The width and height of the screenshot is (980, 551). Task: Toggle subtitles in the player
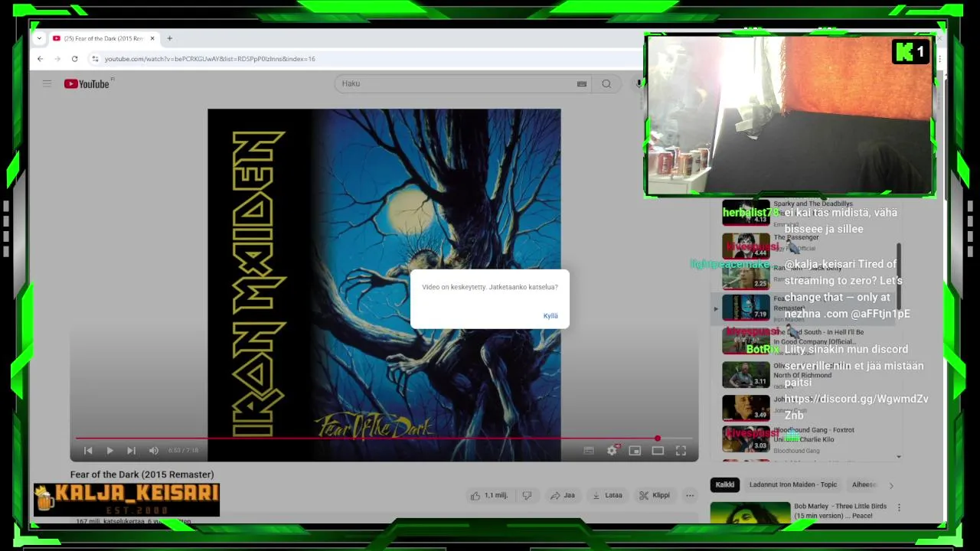click(x=589, y=451)
